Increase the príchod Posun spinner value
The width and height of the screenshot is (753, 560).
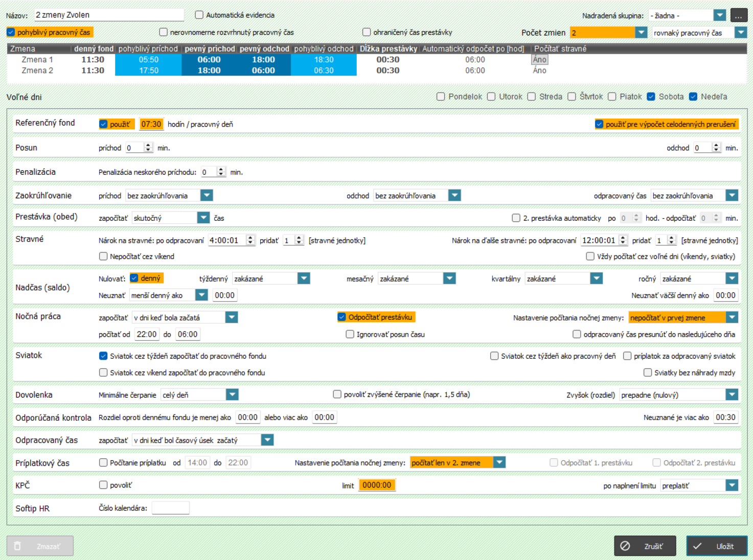point(148,145)
